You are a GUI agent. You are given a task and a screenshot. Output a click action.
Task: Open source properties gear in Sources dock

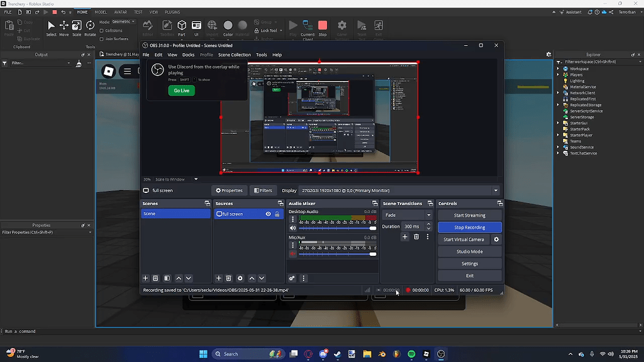point(240,278)
